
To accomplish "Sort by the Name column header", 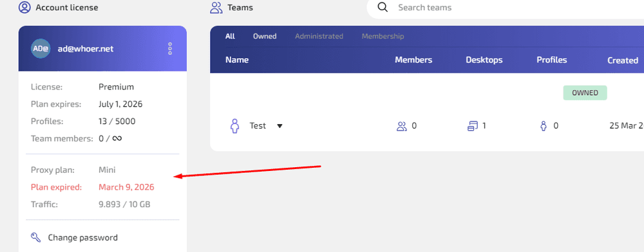I will (237, 60).
